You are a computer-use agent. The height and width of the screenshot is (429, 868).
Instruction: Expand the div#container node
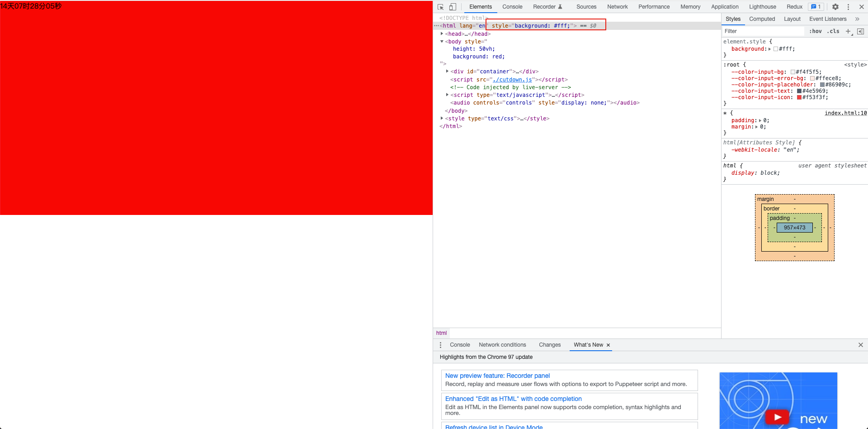447,71
